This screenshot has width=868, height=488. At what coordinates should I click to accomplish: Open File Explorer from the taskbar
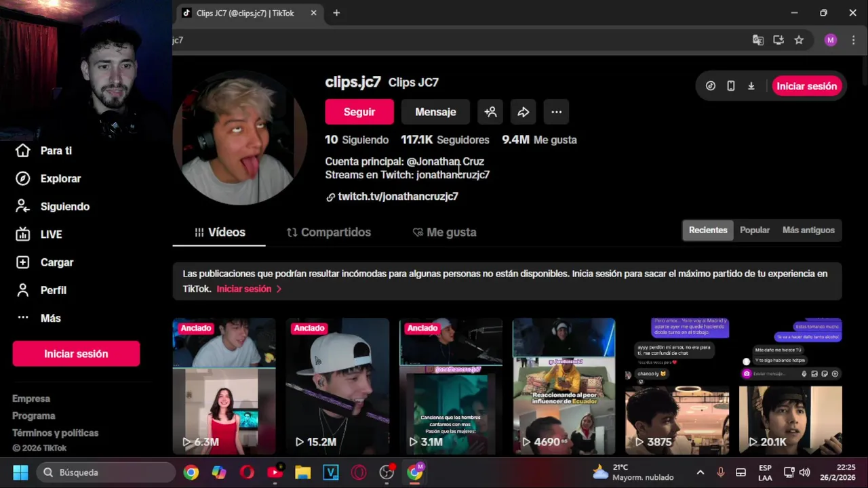tap(302, 472)
